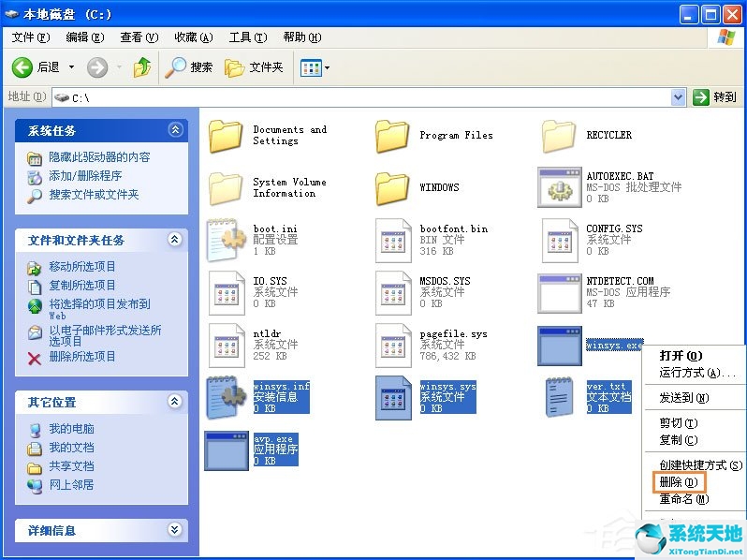The height and width of the screenshot is (560, 747).
Task: Select the boot.ini file icon
Action: coord(227,240)
